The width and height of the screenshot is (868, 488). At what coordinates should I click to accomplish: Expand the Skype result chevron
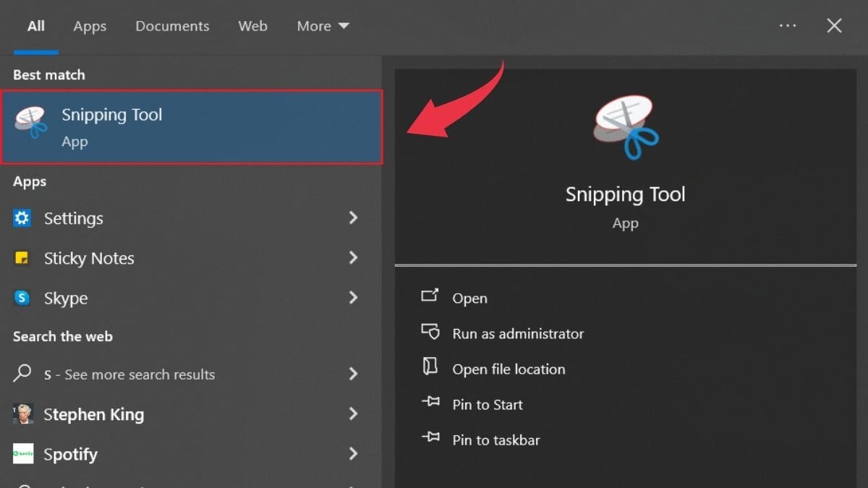353,297
